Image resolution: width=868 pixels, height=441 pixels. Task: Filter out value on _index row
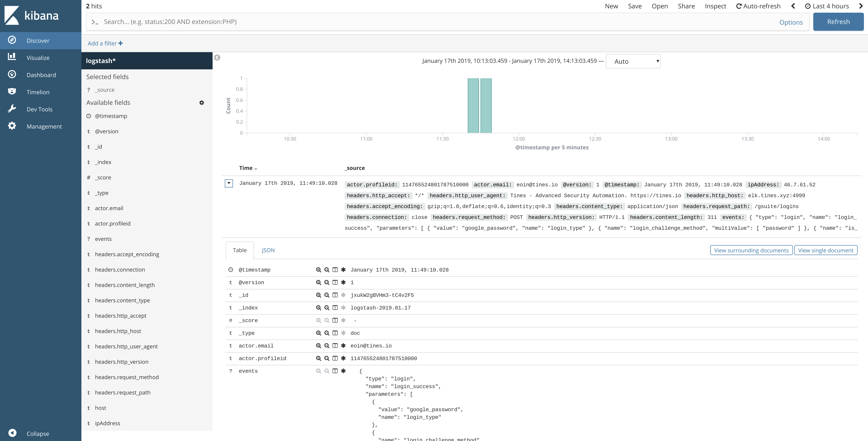coord(327,308)
